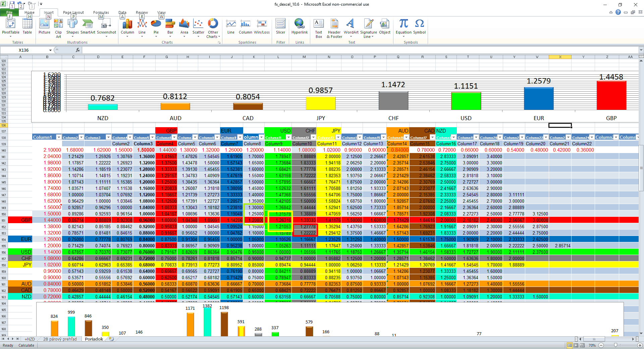Minimize the ribbon with caret

tap(611, 12)
